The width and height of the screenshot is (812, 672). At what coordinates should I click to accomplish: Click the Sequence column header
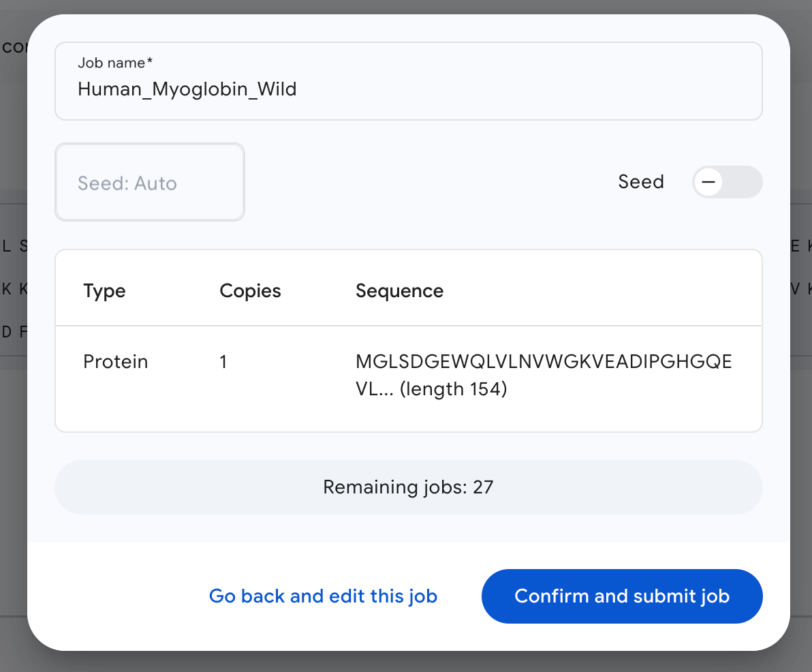399,290
